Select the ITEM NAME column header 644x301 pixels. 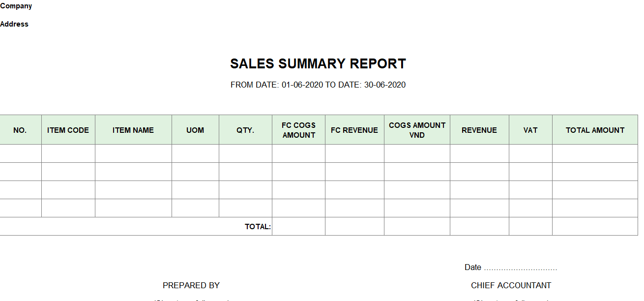coord(133,130)
